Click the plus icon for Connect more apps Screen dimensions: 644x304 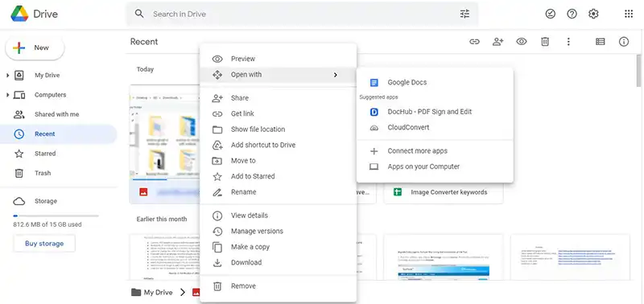374,151
